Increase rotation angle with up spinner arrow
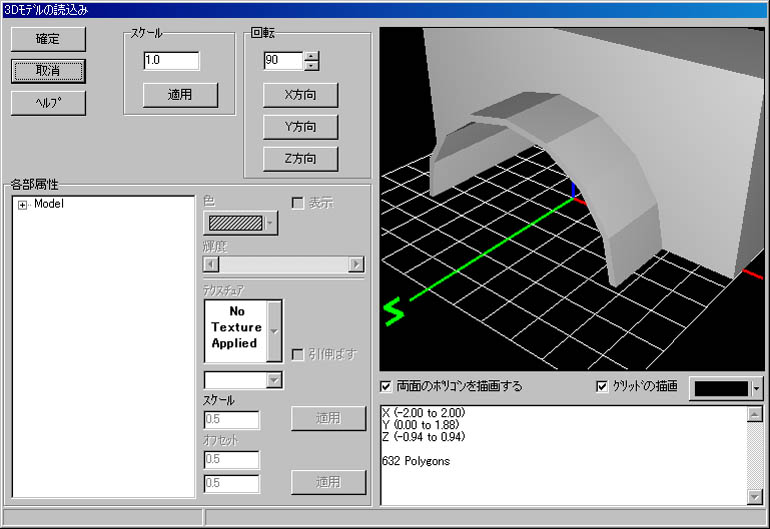 pyautogui.click(x=311, y=56)
